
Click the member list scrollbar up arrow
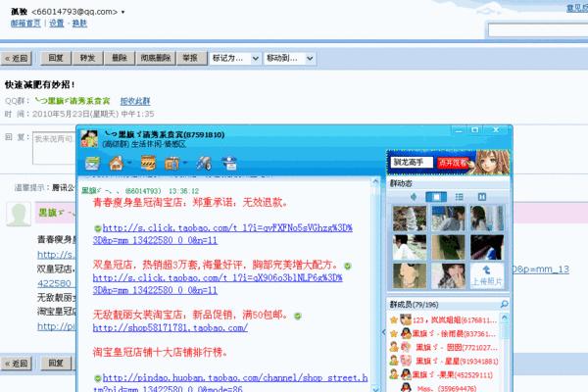click(x=505, y=318)
